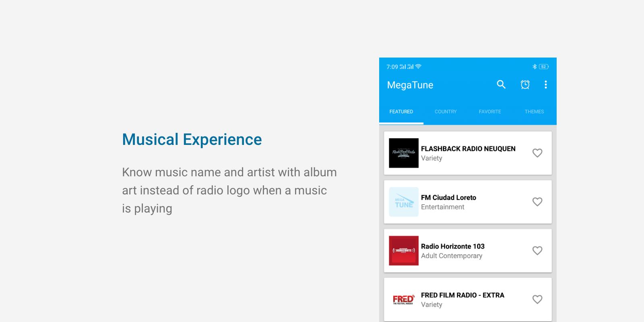Select the red Horizonte logo thumbnail
This screenshot has width=644, height=322.
coord(404,250)
